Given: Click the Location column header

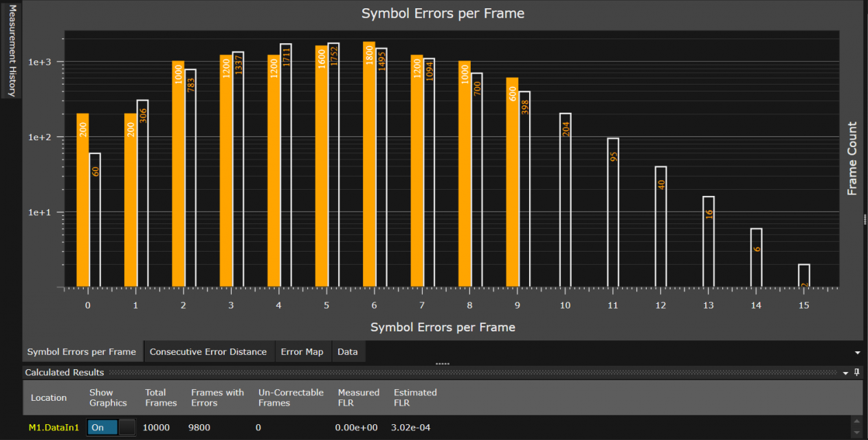Looking at the screenshot, I should (49, 397).
